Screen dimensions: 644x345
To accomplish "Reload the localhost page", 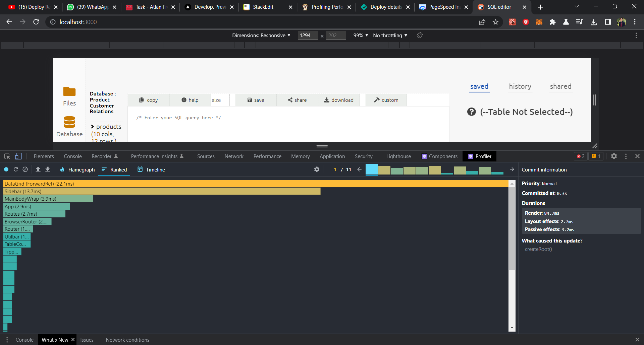I will (36, 22).
